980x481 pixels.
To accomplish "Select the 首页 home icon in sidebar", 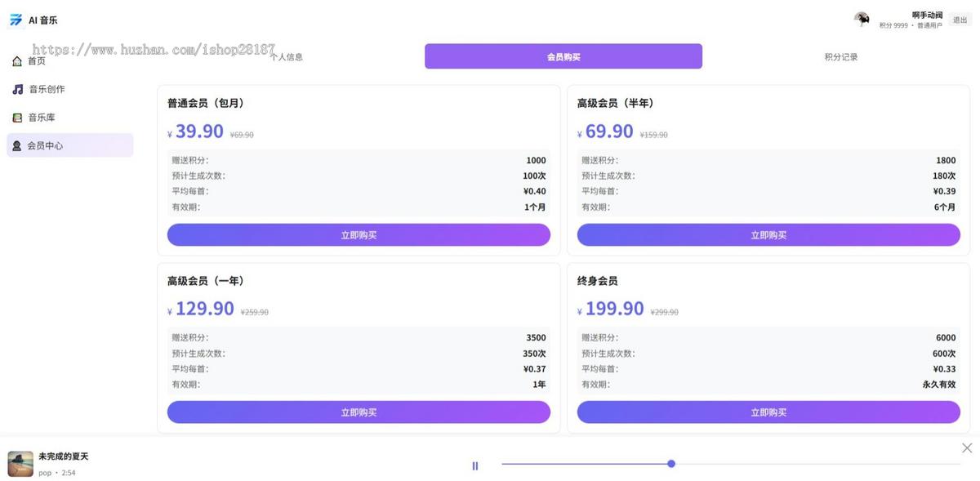I will click(17, 60).
